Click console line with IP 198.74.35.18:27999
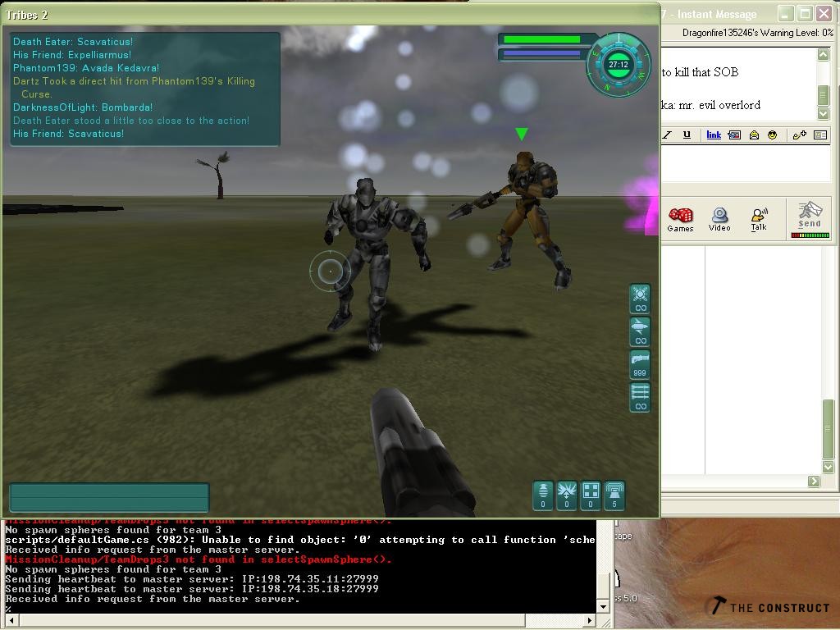 click(x=192, y=589)
